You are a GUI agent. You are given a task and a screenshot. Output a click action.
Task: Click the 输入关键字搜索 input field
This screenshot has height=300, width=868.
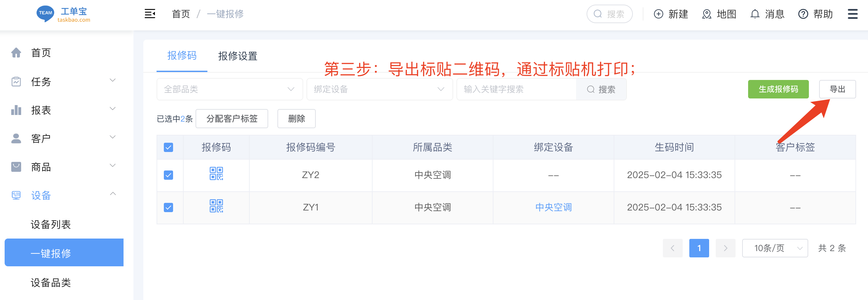point(516,89)
